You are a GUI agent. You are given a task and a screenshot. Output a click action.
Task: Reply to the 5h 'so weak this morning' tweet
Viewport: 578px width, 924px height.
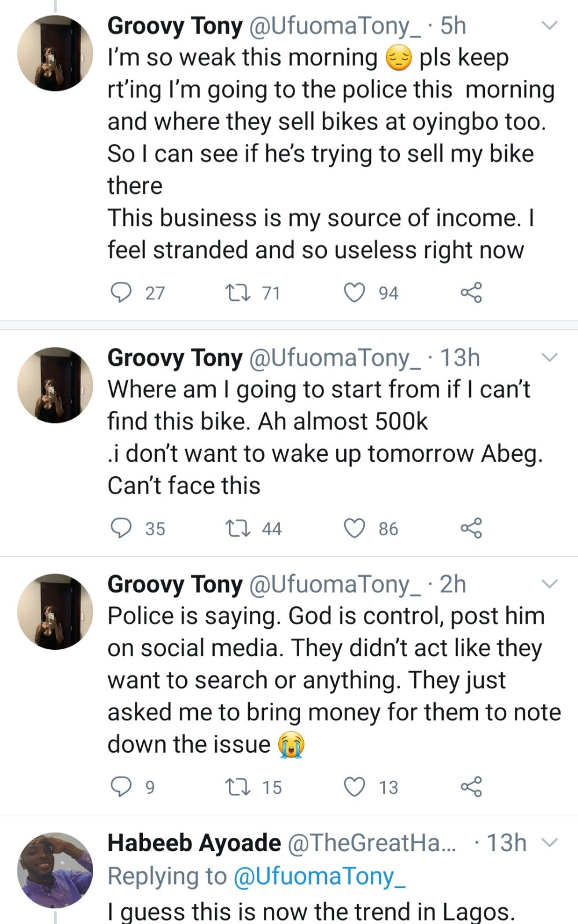click(121, 293)
